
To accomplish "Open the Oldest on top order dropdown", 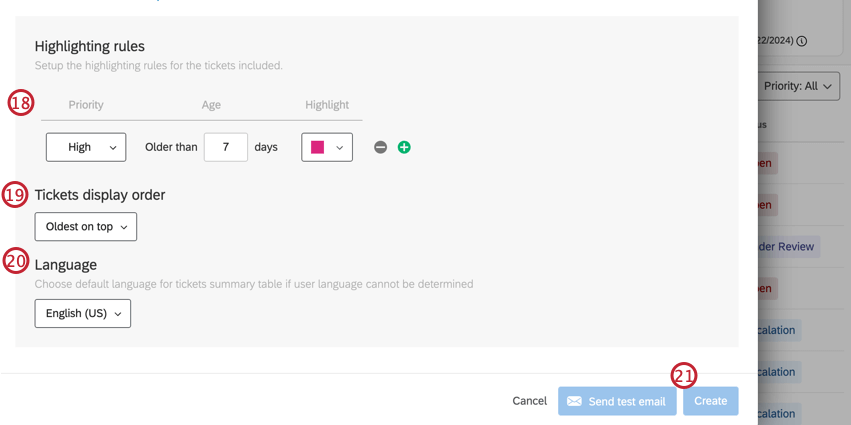I will coord(85,227).
